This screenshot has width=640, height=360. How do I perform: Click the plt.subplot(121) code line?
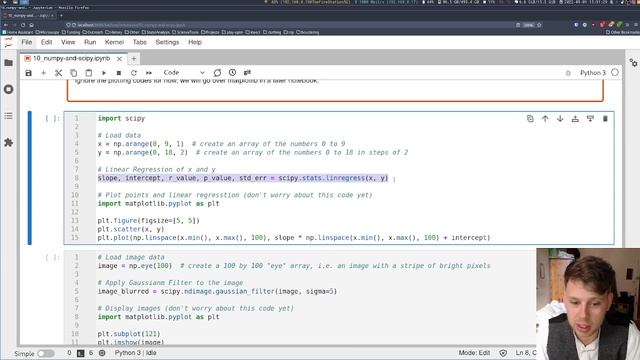[x=129, y=334]
